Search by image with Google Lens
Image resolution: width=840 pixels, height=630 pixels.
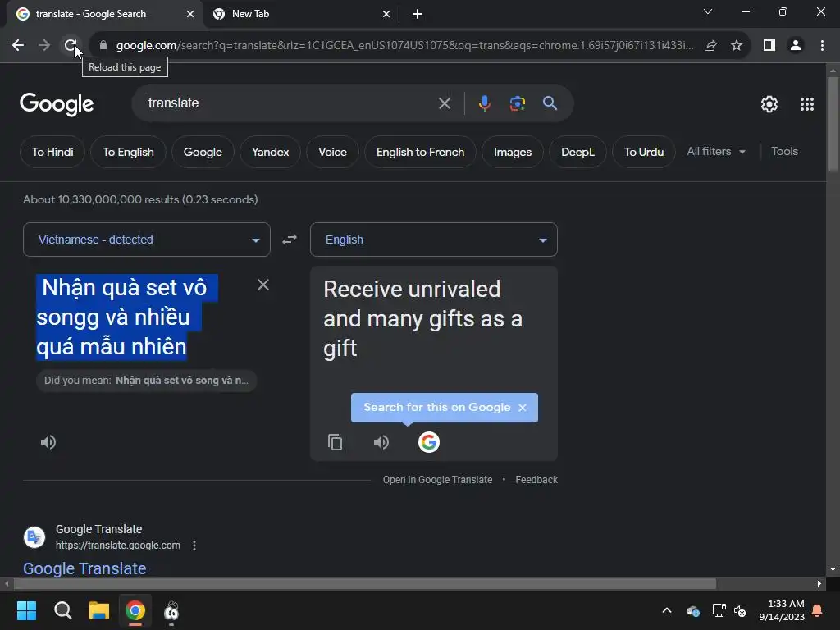click(517, 103)
